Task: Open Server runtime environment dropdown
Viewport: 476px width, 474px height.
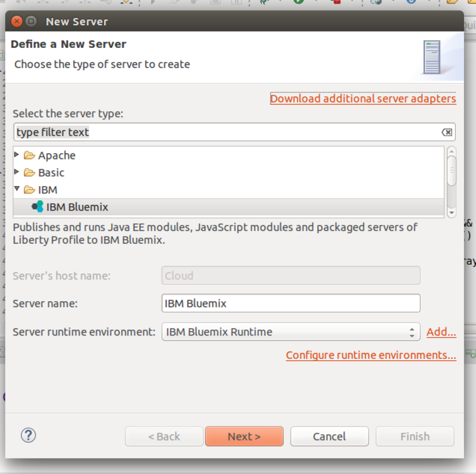Action: tap(291, 332)
